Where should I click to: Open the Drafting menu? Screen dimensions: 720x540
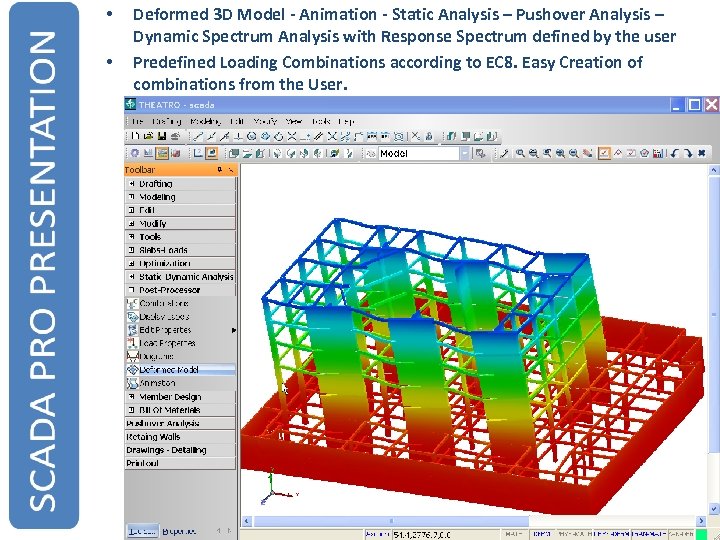click(166, 121)
